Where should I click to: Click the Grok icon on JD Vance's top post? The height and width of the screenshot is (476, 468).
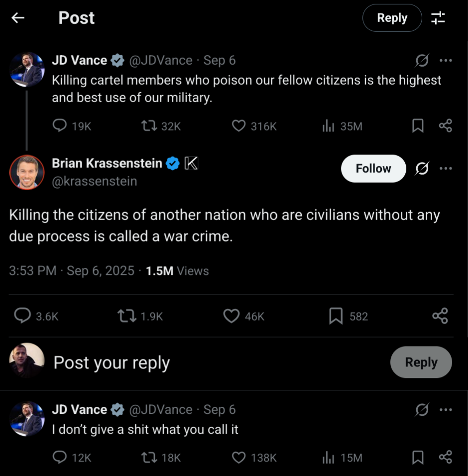(x=422, y=60)
